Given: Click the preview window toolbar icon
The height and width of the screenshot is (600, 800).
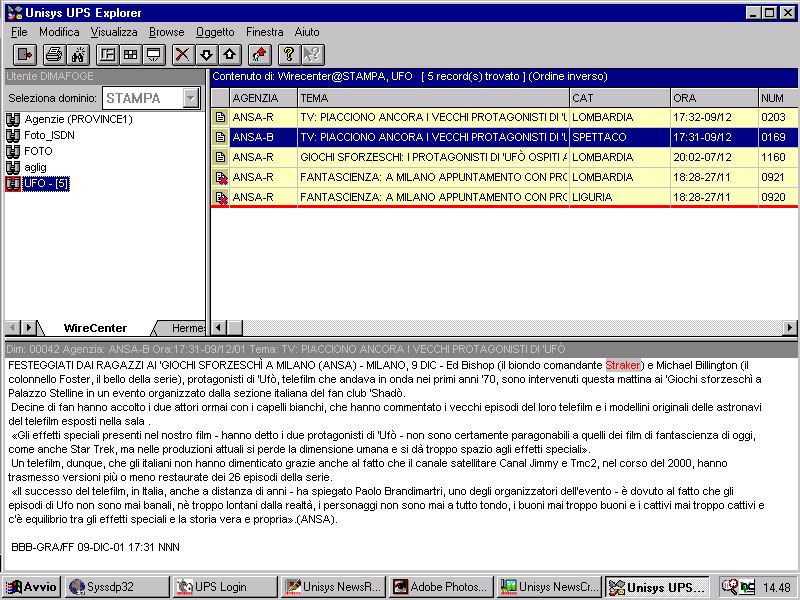Looking at the screenshot, I should click(154, 55).
